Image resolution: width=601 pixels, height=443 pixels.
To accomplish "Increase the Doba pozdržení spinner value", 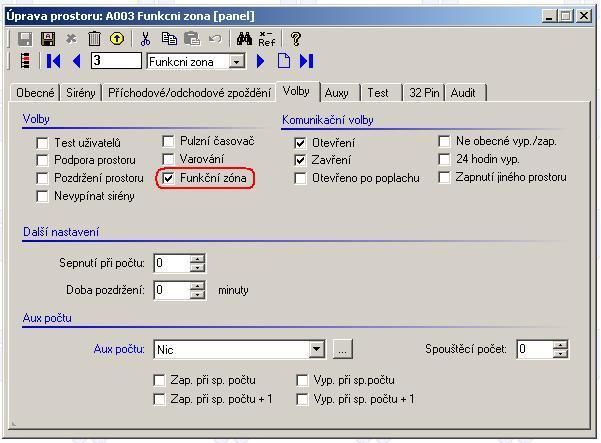I will pyautogui.click(x=197, y=285).
